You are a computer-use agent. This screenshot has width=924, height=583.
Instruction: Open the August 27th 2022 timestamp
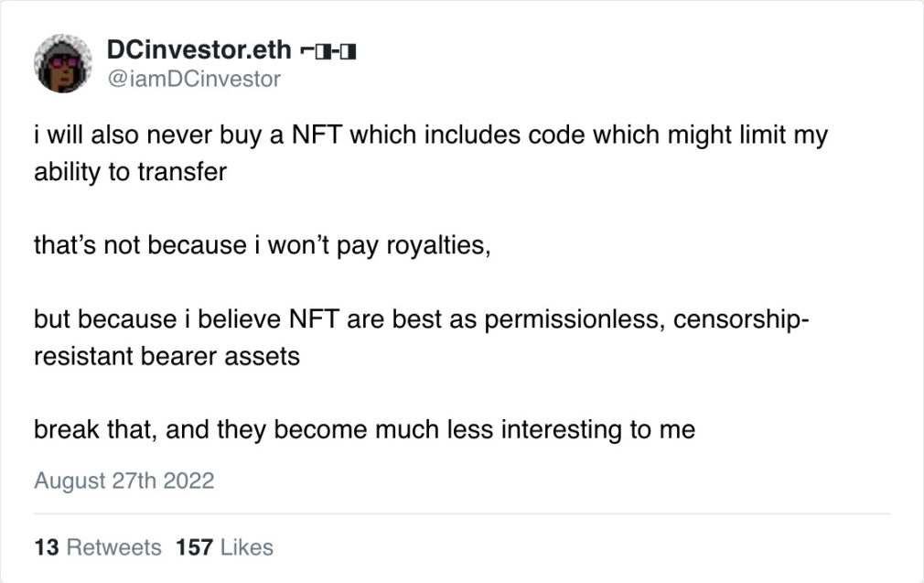coord(124,480)
